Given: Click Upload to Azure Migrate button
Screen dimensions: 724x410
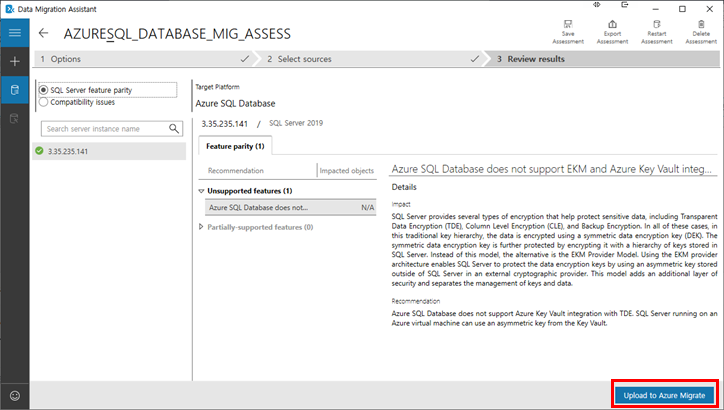Looking at the screenshot, I should click(x=664, y=395).
